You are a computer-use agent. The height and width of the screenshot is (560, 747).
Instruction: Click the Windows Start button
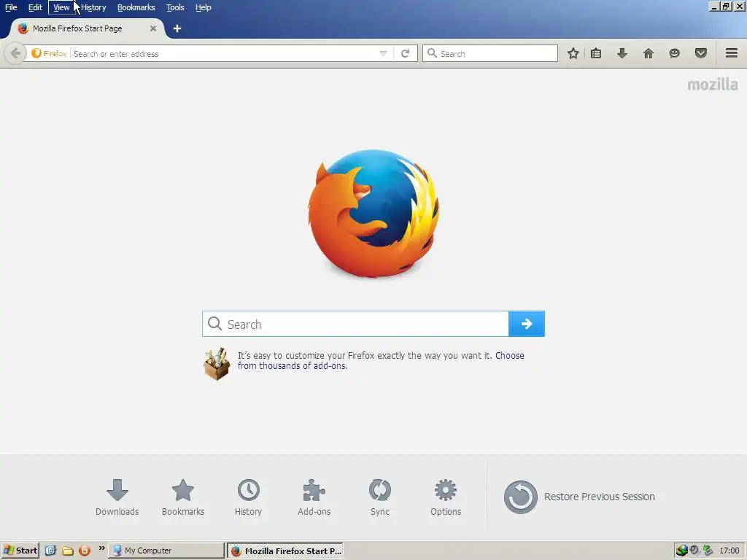(20, 551)
